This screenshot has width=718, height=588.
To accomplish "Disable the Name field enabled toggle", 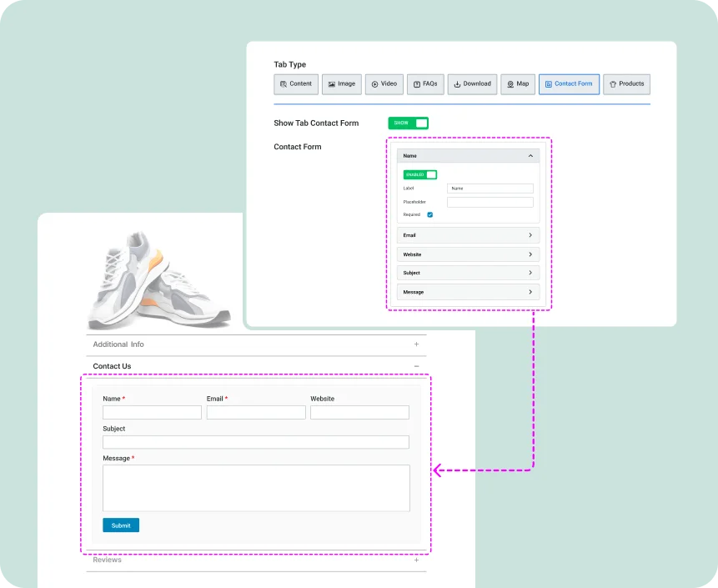I will pos(419,174).
